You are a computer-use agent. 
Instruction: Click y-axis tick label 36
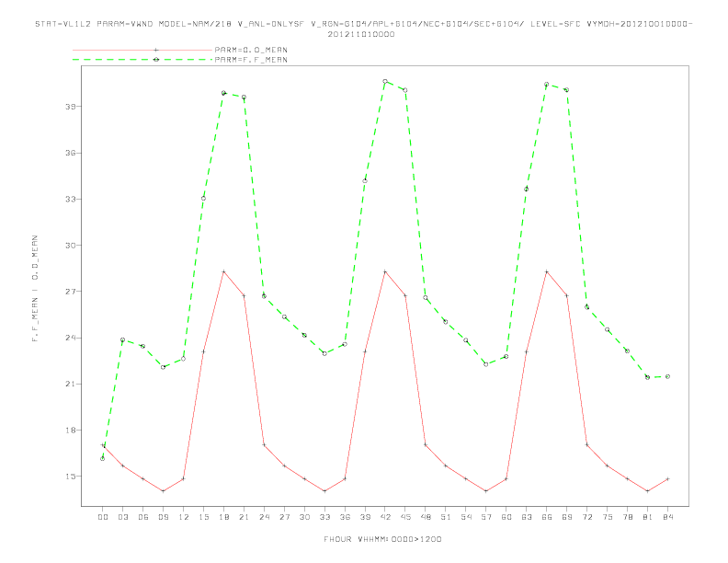(71, 153)
